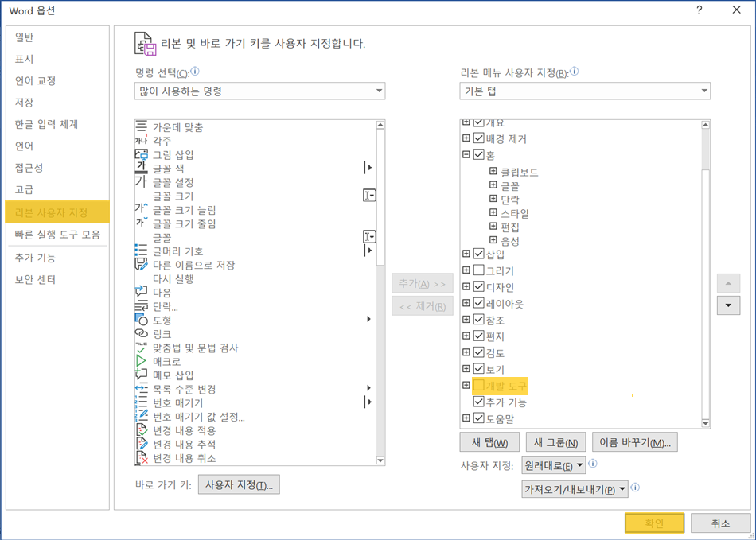The image size is (756, 540).
Task: Toggle the 배경 제거 checkbox
Action: coord(479,138)
